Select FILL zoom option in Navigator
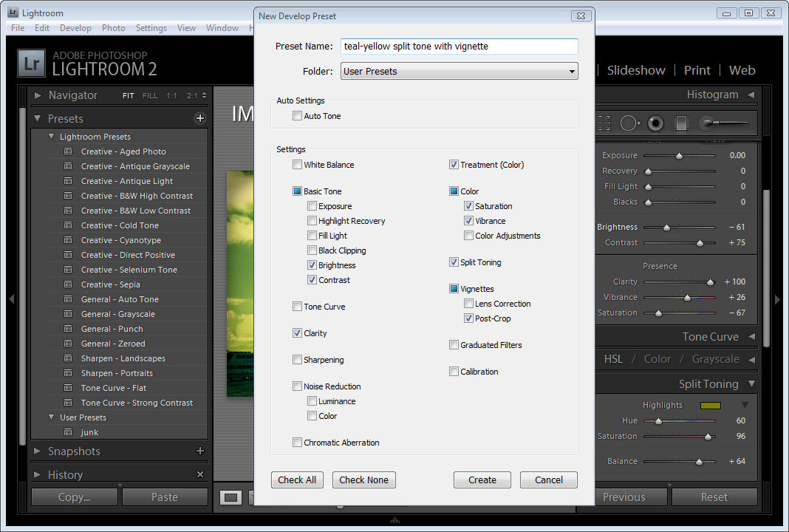The height and width of the screenshot is (532, 789). coord(150,95)
